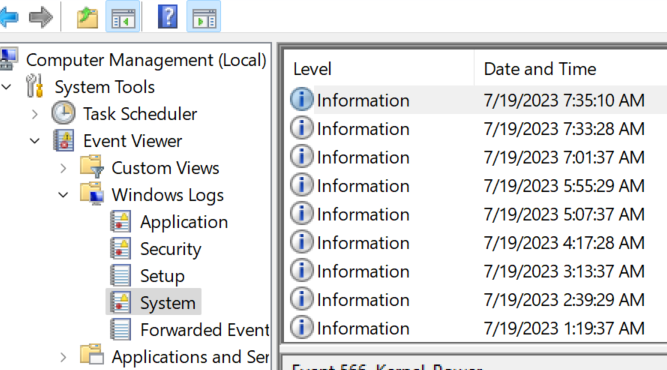Click the Application log icon
Image resolution: width=667 pixels, height=370 pixels.
coord(120,222)
